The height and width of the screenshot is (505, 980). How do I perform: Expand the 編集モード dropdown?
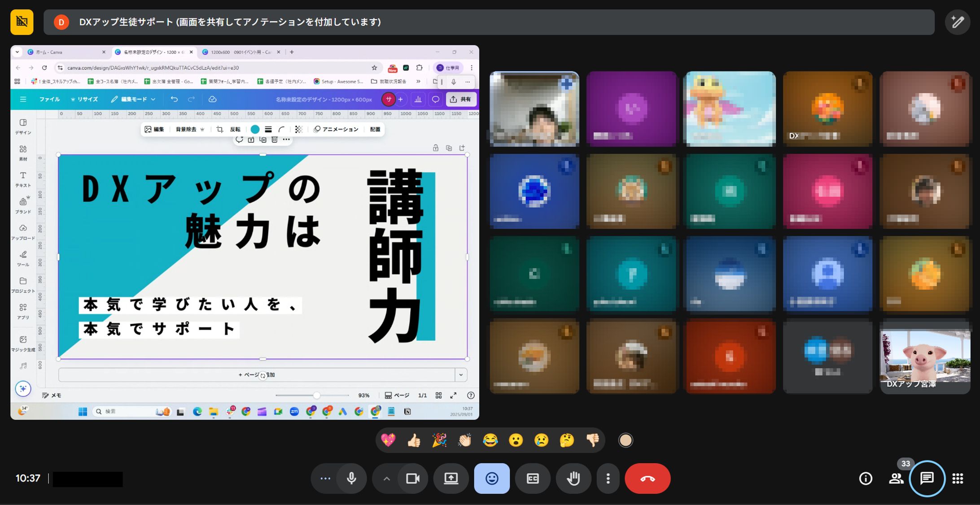tap(133, 99)
